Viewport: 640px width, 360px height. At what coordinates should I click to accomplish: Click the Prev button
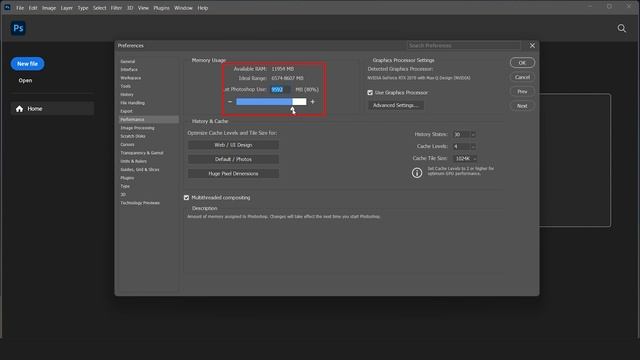click(x=522, y=91)
